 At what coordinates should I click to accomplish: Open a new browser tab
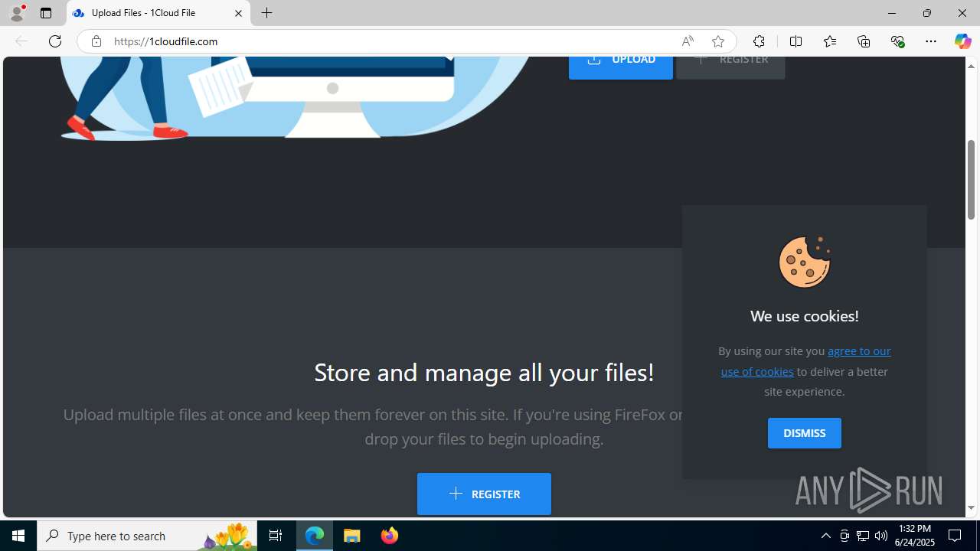click(x=267, y=13)
